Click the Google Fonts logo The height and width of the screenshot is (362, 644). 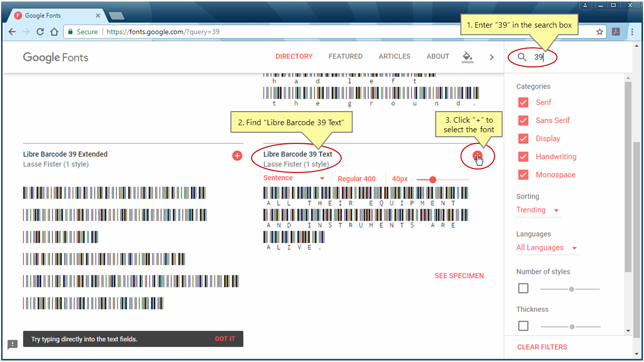(x=55, y=57)
